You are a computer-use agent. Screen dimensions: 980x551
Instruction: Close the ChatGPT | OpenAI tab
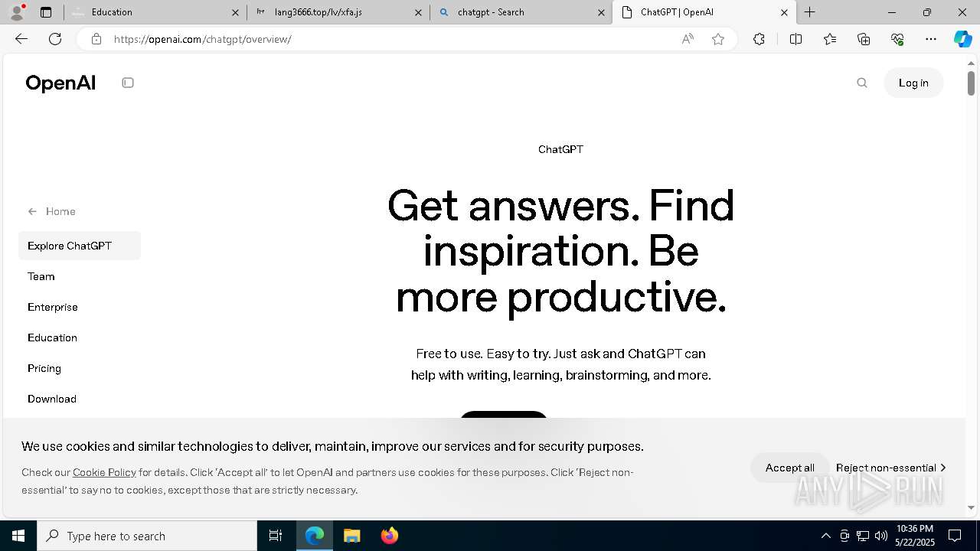coord(784,12)
